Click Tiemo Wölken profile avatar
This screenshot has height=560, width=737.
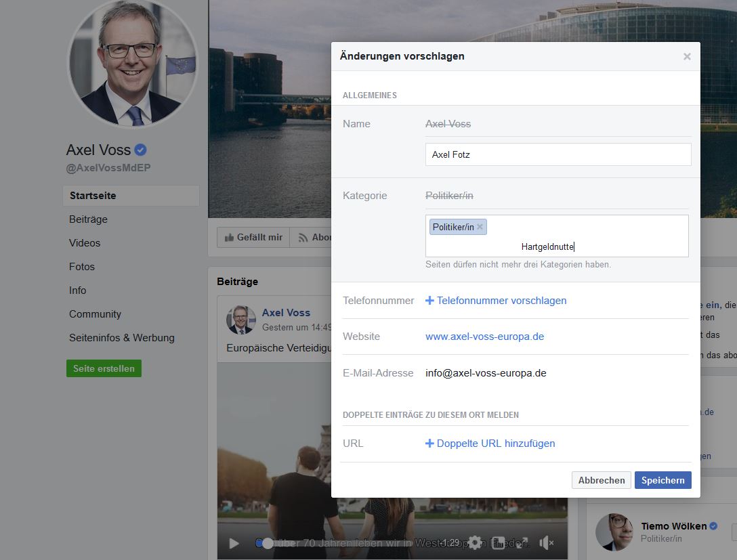[x=613, y=532]
